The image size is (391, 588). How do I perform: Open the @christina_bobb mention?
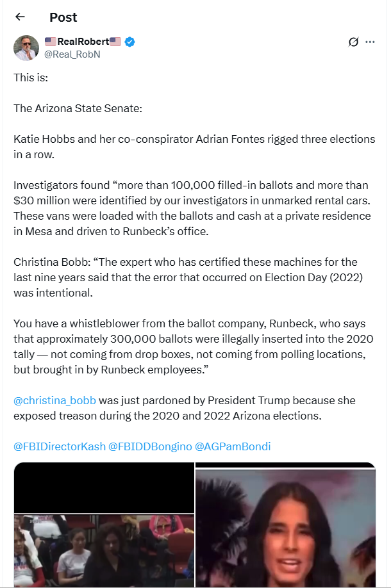tap(54, 400)
